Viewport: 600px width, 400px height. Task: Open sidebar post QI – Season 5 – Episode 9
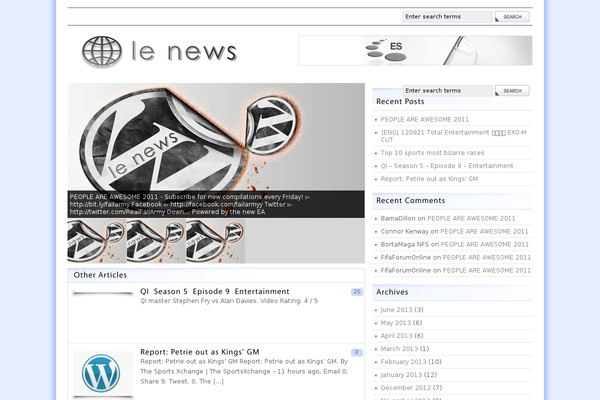coord(447,166)
